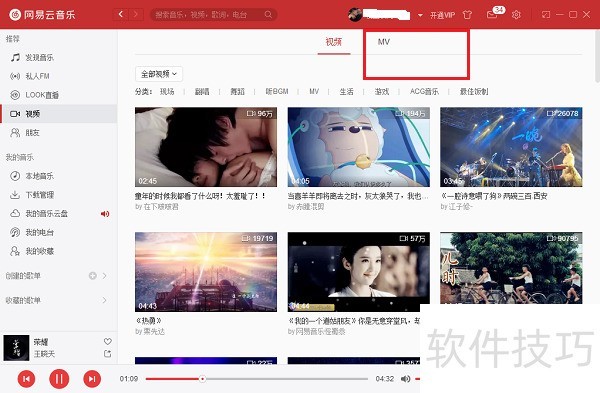Image resolution: width=600 pixels, height=393 pixels.
Task: Play the 04:43 《热勇》 video thumbnail
Action: pos(206,272)
